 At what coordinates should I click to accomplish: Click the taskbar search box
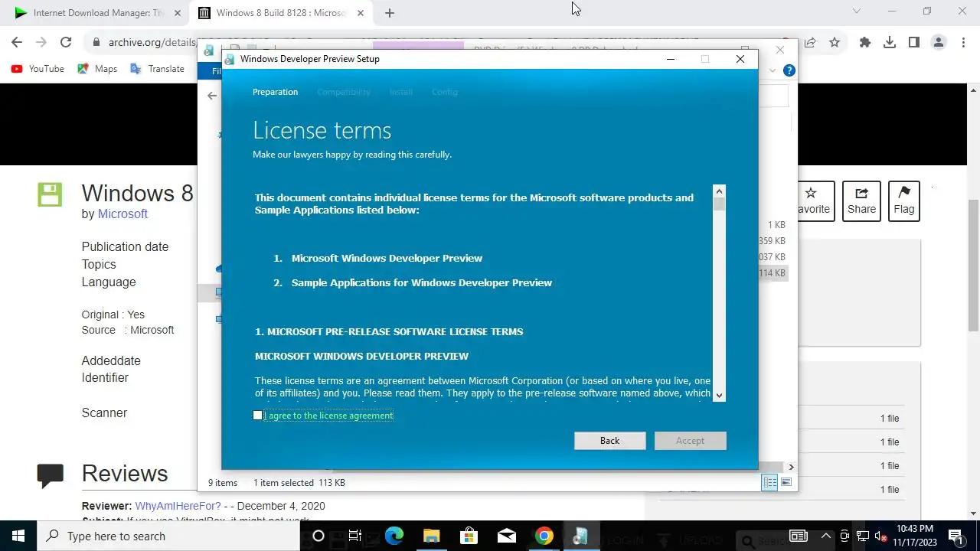(x=168, y=536)
